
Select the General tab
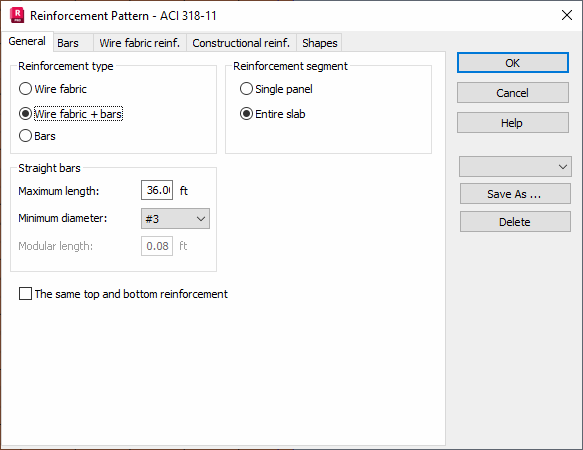coord(27,41)
